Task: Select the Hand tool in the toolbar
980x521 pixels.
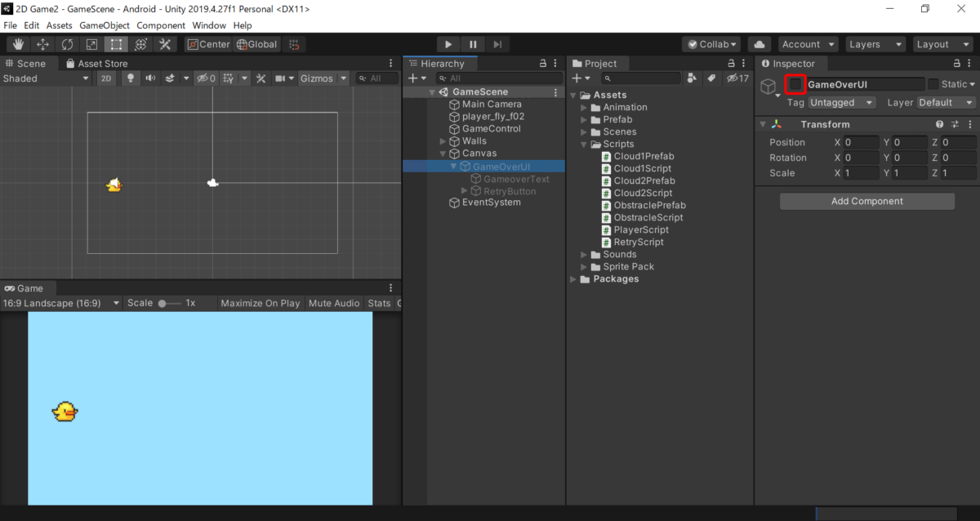Action: [18, 44]
